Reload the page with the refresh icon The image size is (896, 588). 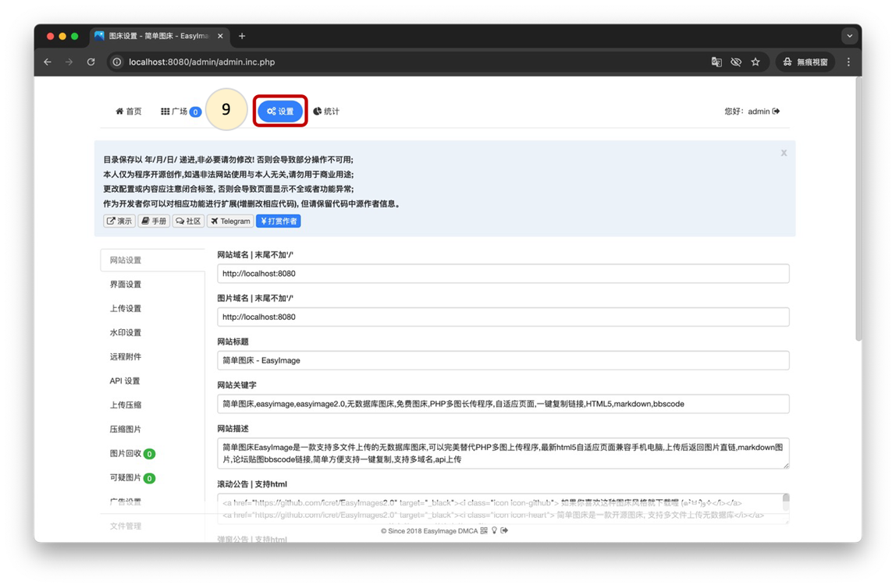coord(91,62)
